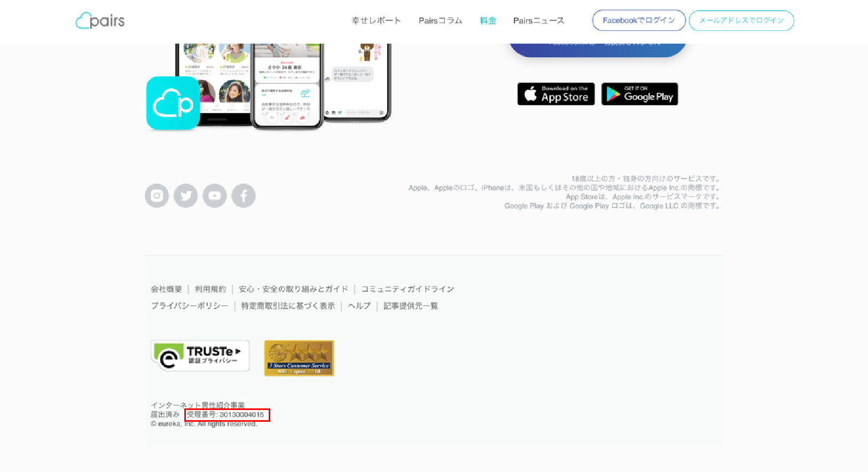The width and height of the screenshot is (868, 472).
Task: Open the Instagram social icon
Action: pyautogui.click(x=157, y=196)
